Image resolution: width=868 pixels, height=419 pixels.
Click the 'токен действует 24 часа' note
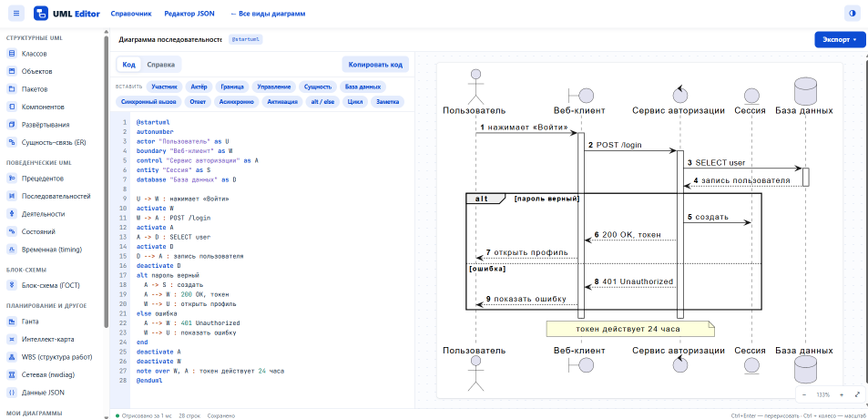630,329
